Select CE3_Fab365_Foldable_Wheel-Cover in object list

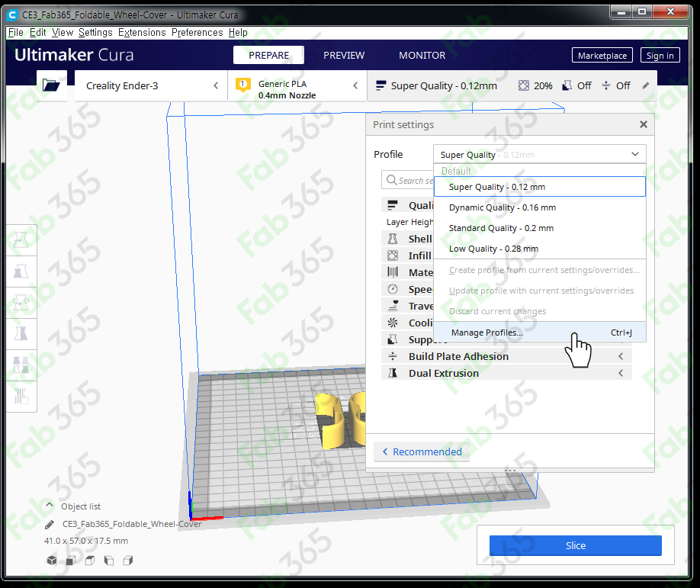click(x=132, y=524)
